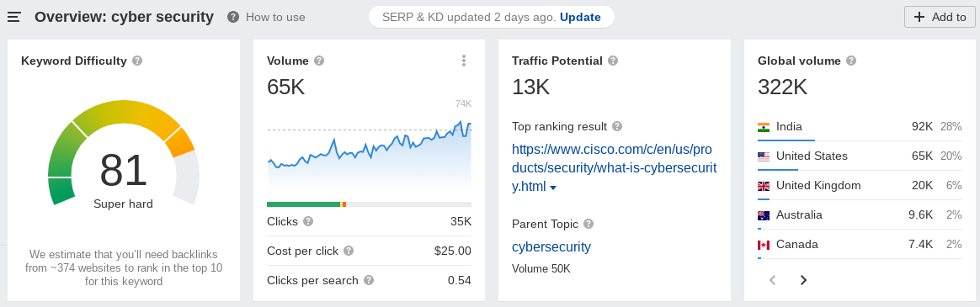This screenshot has height=307, width=980.
Task: Click Cost per click help icon
Action: click(x=349, y=250)
